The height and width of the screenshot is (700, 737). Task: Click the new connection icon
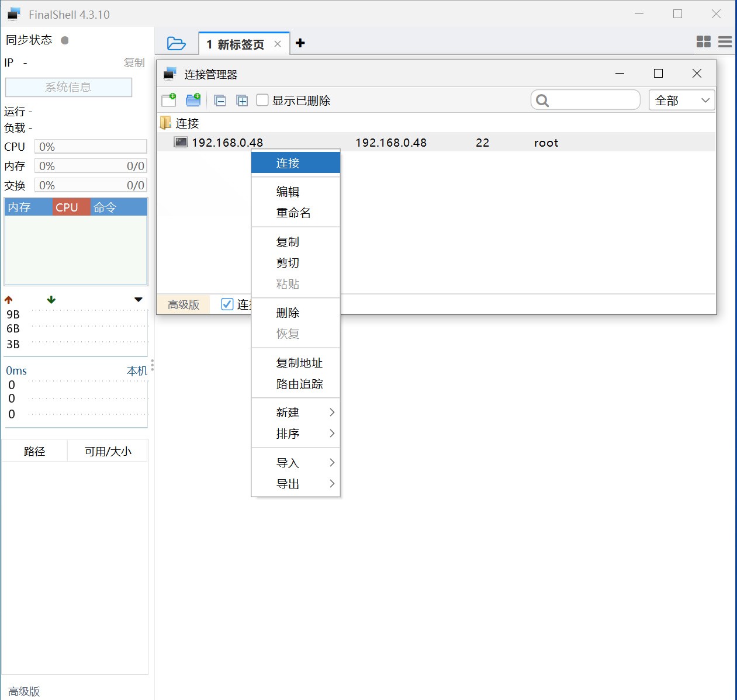click(169, 101)
